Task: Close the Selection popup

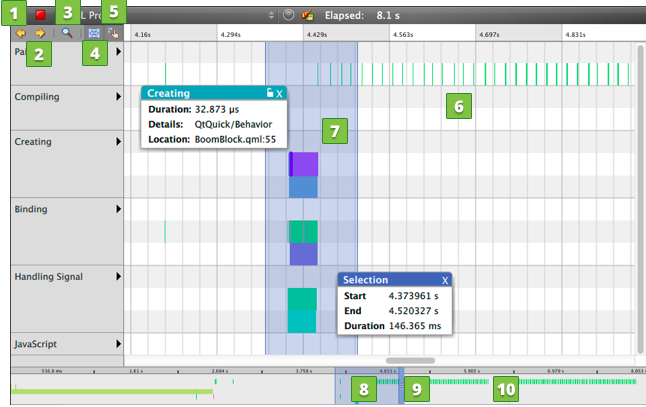Action: pyautogui.click(x=445, y=281)
